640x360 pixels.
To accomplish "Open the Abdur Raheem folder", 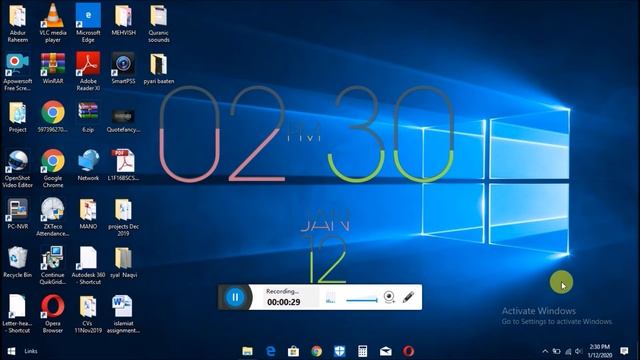I will tap(18, 22).
